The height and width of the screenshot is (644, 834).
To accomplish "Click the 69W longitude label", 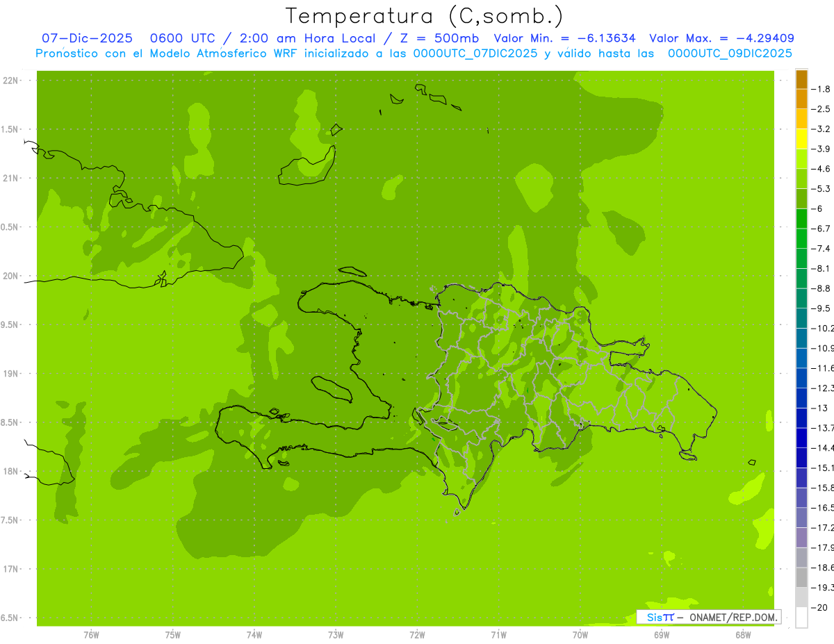I will click(x=662, y=634).
